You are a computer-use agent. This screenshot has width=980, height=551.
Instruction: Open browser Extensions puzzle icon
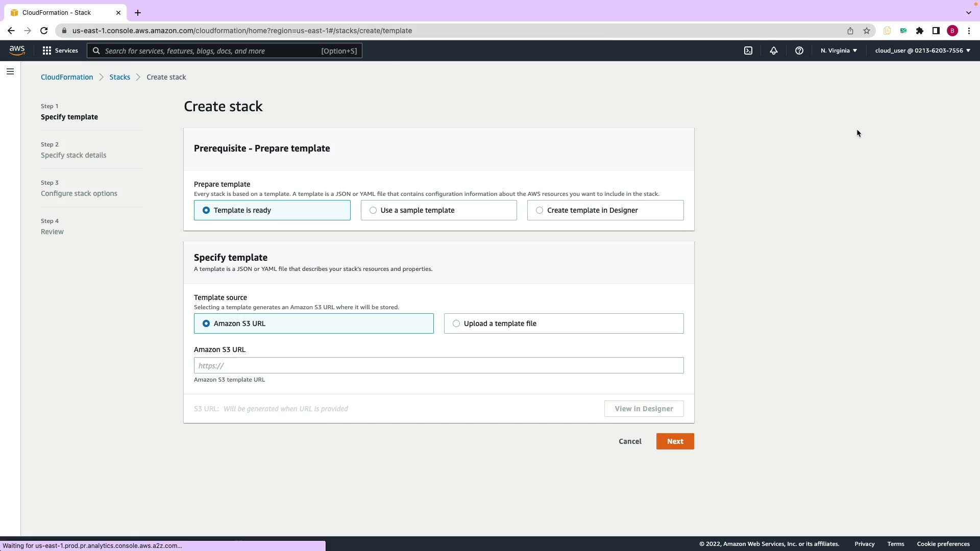point(920,31)
